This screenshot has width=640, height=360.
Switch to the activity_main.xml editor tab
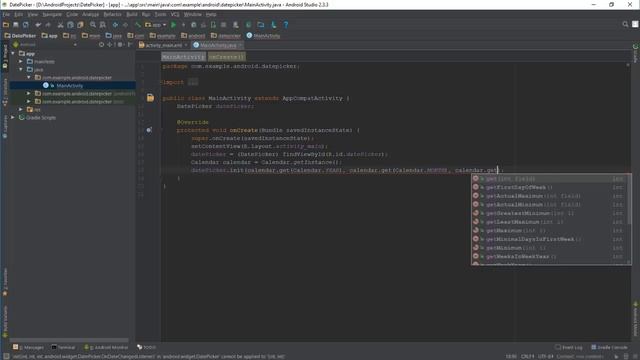point(163,45)
